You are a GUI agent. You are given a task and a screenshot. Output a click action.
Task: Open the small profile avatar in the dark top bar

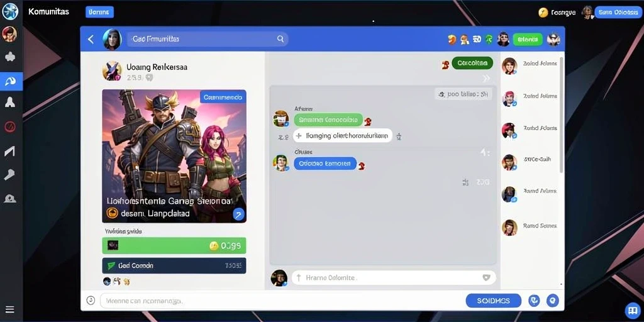pyautogui.click(x=587, y=13)
